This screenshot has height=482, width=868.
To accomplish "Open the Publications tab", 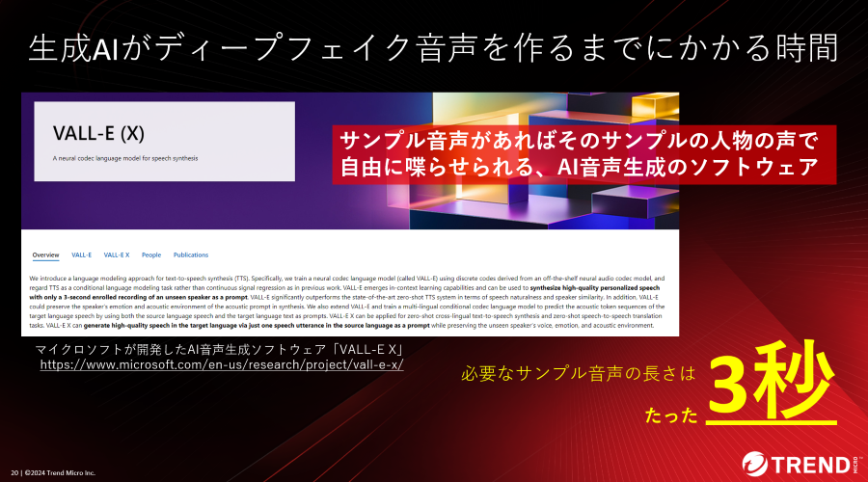I will click(x=191, y=255).
